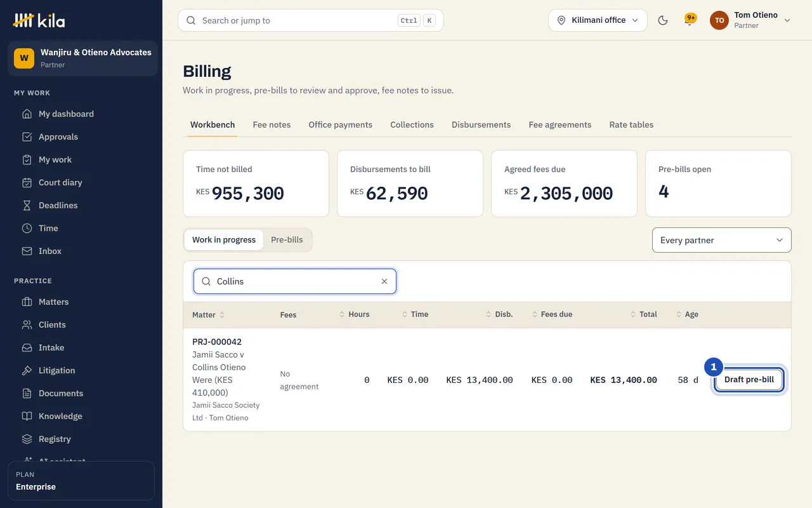The image size is (812, 508).
Task: View the Fee agreements tab
Action: [560, 125]
